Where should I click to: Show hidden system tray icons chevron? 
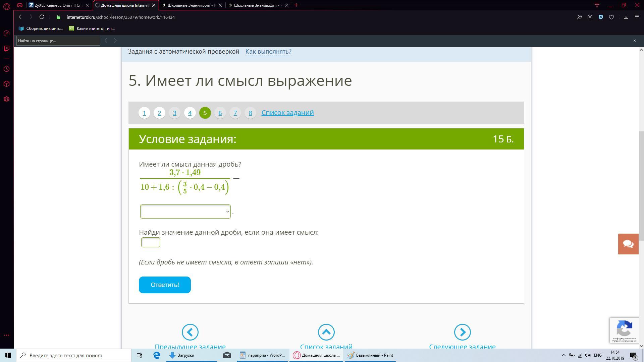(x=563, y=355)
